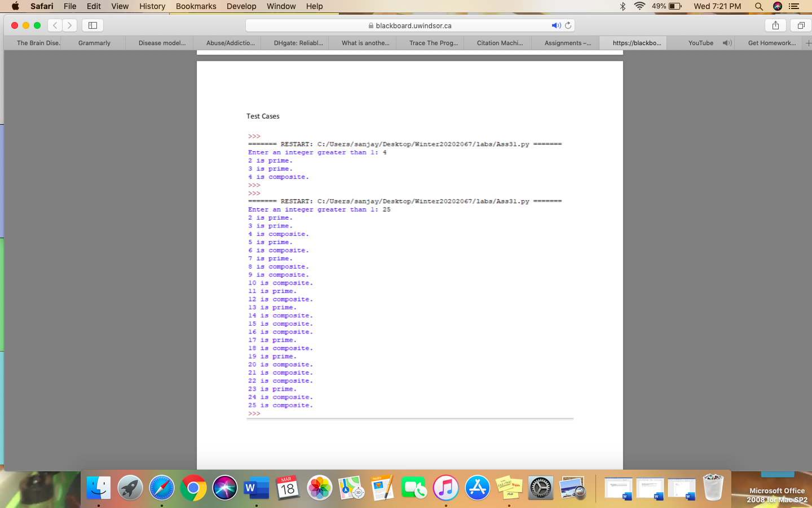The image size is (812, 508).
Task: Open the Bookmarks menu
Action: [196, 6]
